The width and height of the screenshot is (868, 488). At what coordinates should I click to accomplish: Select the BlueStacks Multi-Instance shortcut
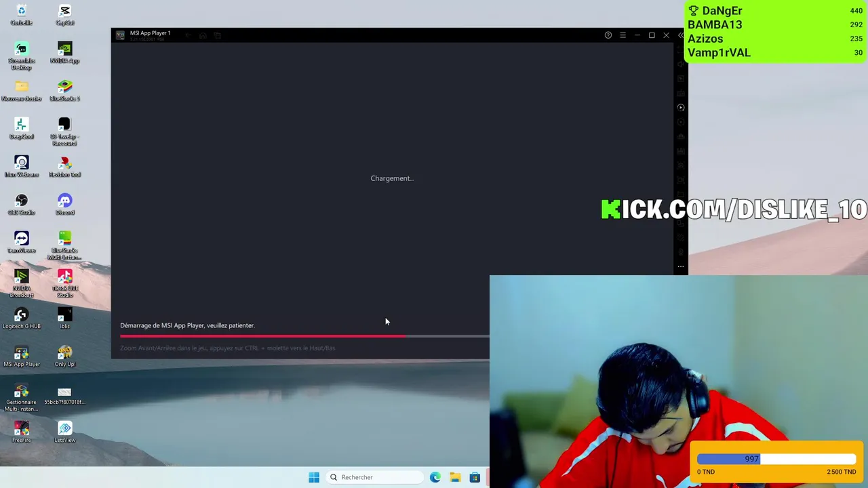point(64,245)
